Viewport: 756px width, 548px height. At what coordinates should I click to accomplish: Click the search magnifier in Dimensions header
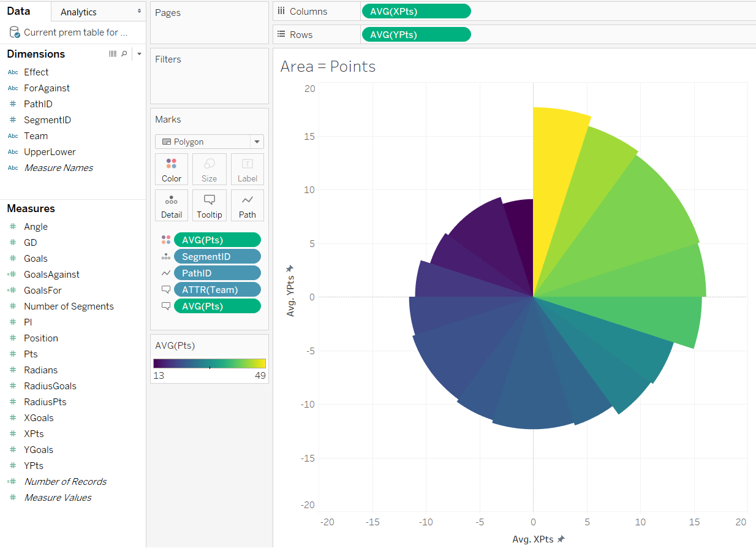click(x=124, y=54)
